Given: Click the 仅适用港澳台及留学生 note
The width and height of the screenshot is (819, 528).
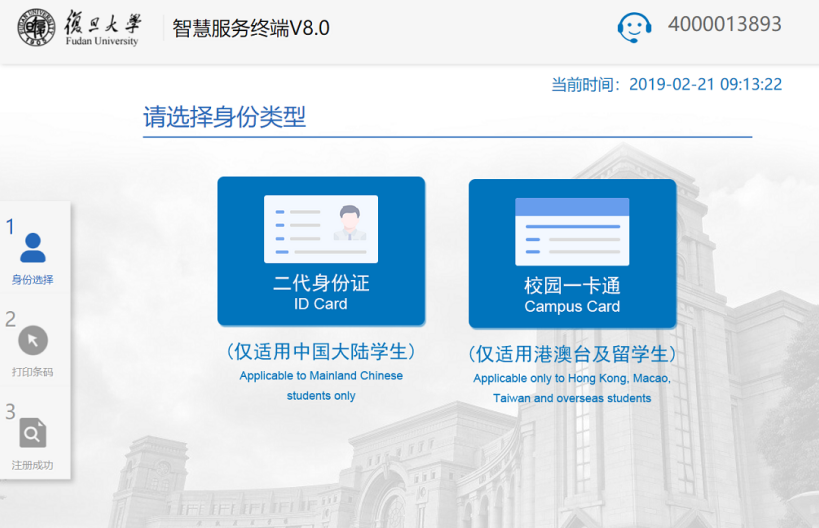Looking at the screenshot, I should click(572, 354).
